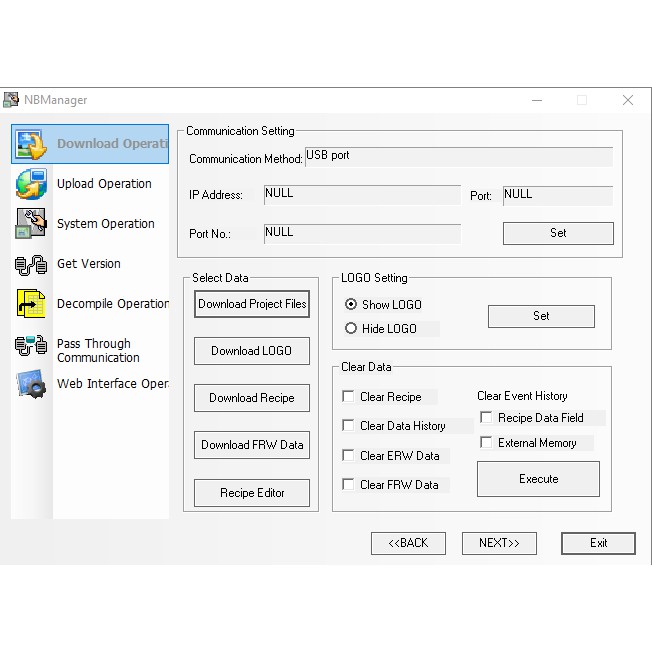Enable the Clear Recipe checkbox

coord(348,396)
